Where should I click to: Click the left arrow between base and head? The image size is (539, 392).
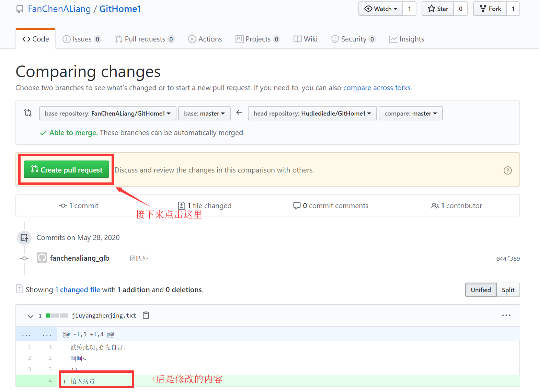click(x=239, y=112)
